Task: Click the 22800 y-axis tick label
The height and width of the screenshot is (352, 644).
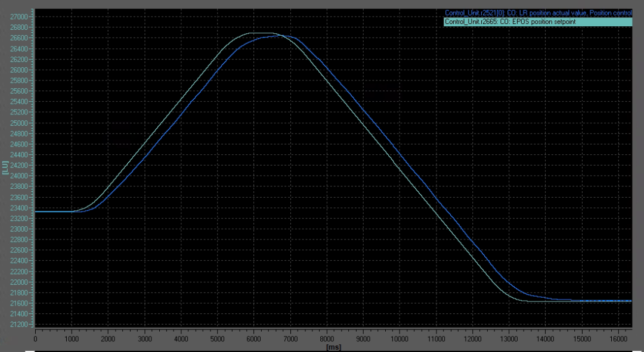Action: (x=20, y=239)
